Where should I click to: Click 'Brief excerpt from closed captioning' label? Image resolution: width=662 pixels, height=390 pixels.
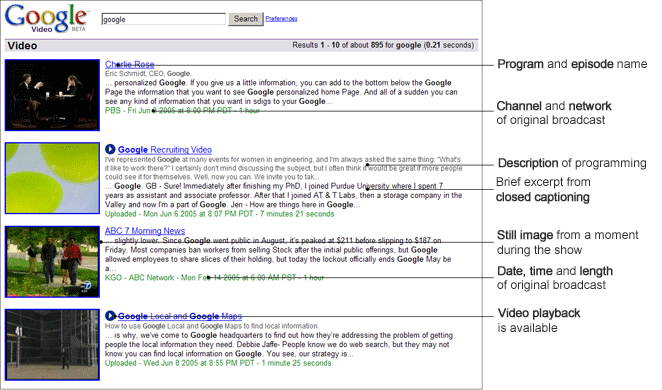[543, 190]
